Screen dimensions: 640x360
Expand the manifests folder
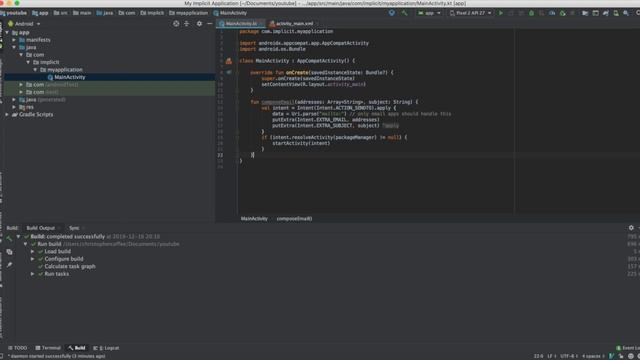click(x=14, y=40)
